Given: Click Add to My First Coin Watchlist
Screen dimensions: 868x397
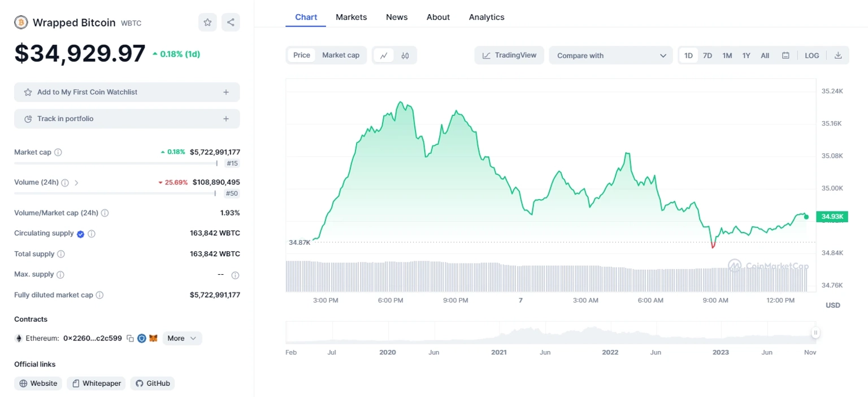Looking at the screenshot, I should [127, 92].
